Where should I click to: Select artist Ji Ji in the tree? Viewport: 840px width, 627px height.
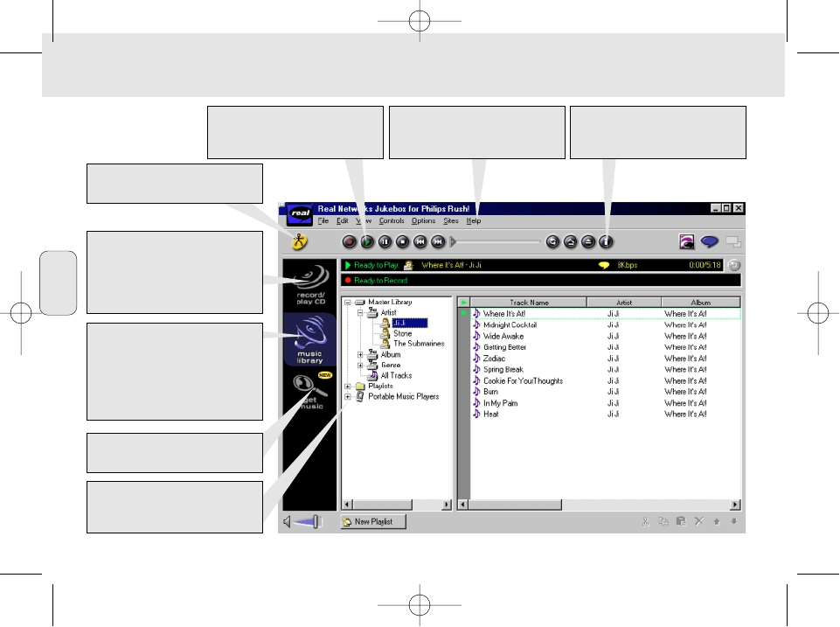point(410,323)
